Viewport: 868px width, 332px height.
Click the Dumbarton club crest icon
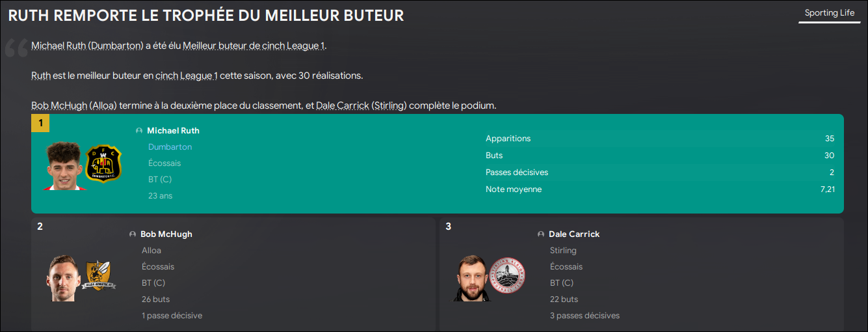pos(104,163)
